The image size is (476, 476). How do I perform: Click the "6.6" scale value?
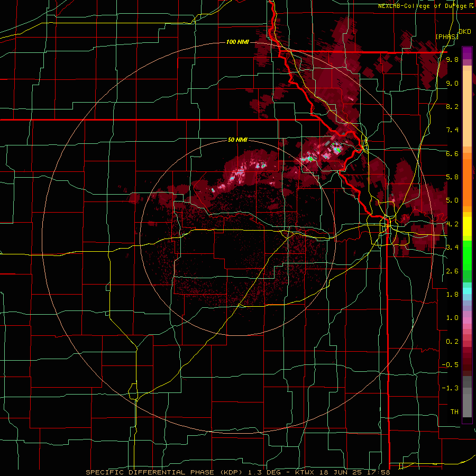(452, 153)
